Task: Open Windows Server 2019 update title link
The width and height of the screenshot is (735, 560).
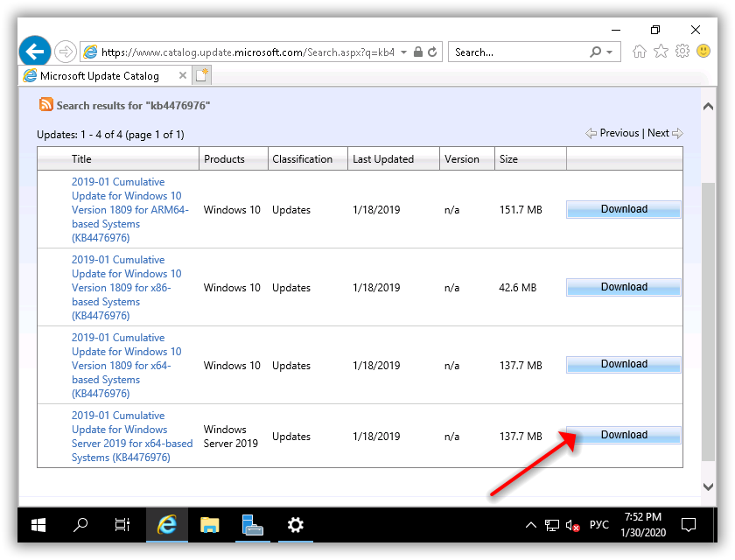Action: tap(132, 437)
